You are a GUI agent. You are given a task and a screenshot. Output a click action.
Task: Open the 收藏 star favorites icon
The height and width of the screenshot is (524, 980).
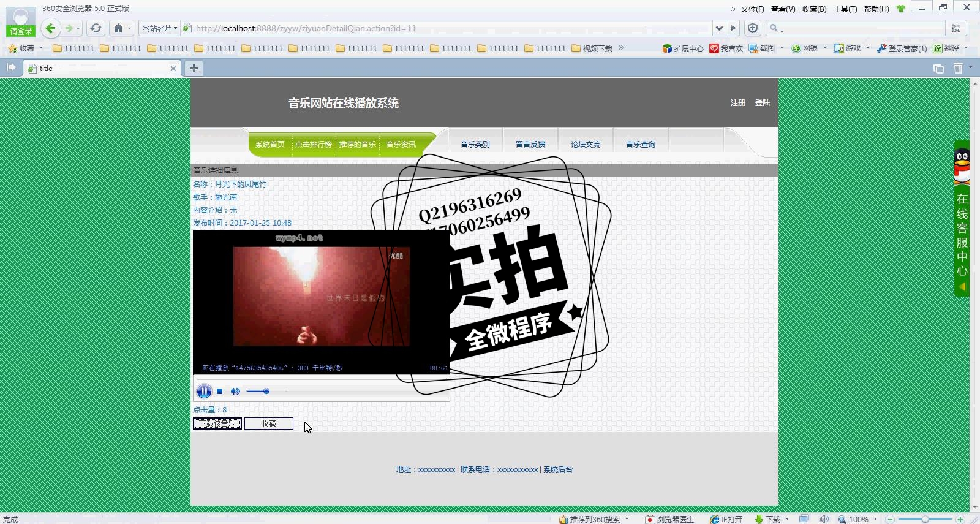coord(12,48)
